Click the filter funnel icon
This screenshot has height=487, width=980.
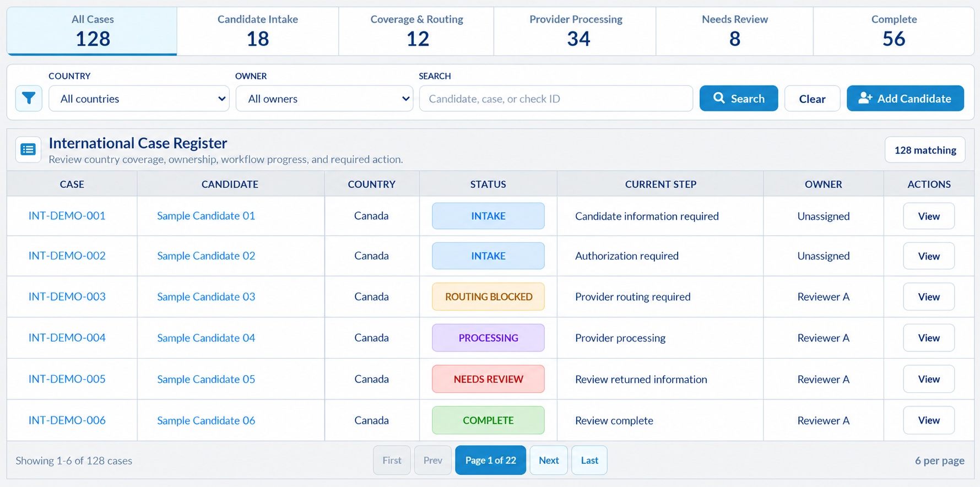pos(29,99)
